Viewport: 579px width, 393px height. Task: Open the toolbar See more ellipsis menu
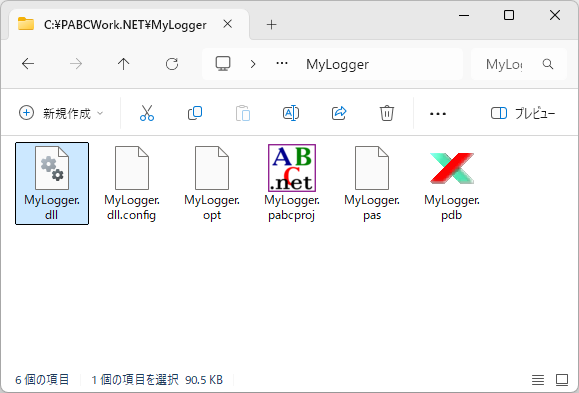click(x=438, y=113)
